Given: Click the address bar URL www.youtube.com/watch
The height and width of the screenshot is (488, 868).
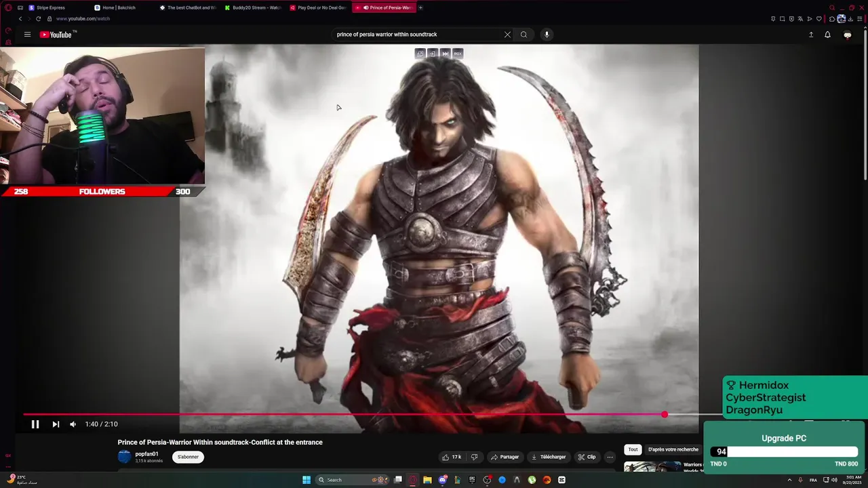Looking at the screenshot, I should pos(83,19).
